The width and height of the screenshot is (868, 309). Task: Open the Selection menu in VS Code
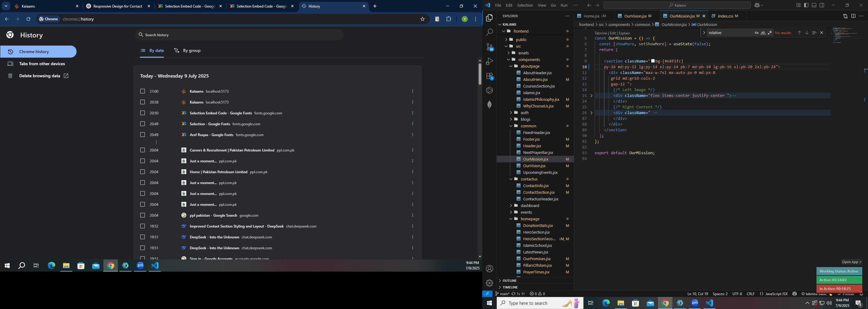(525, 5)
